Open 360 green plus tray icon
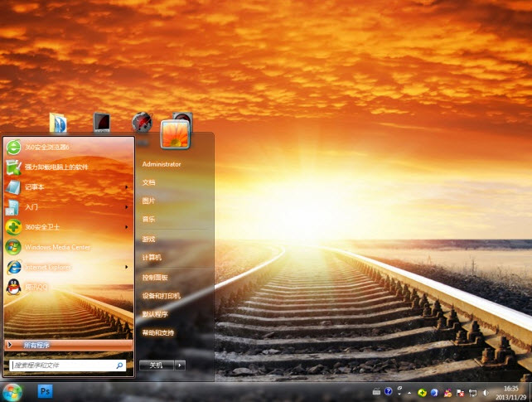Viewport: 532px width, 402px height. click(422, 393)
